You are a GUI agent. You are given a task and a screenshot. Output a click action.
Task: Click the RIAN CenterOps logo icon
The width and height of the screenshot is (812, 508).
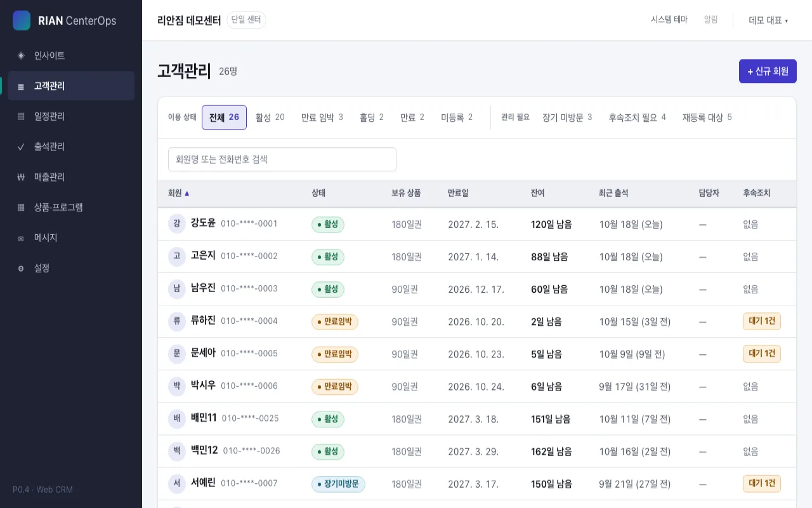coord(22,20)
